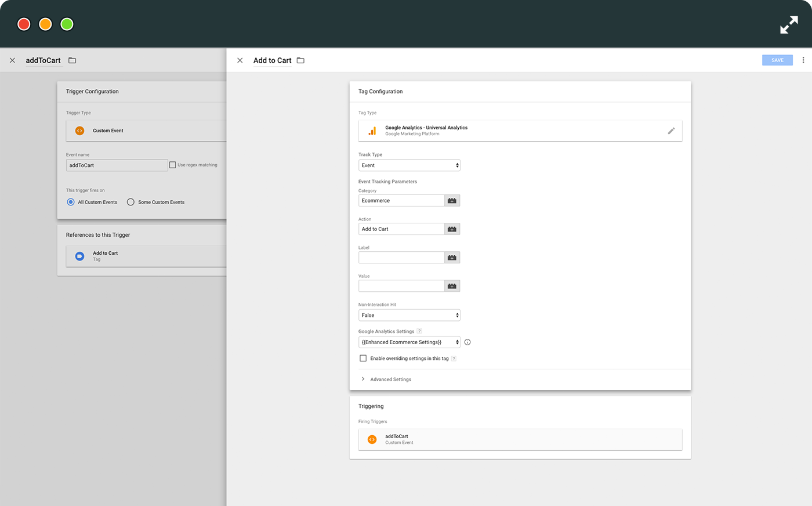Click variable picker icon next to Action field

click(x=452, y=229)
